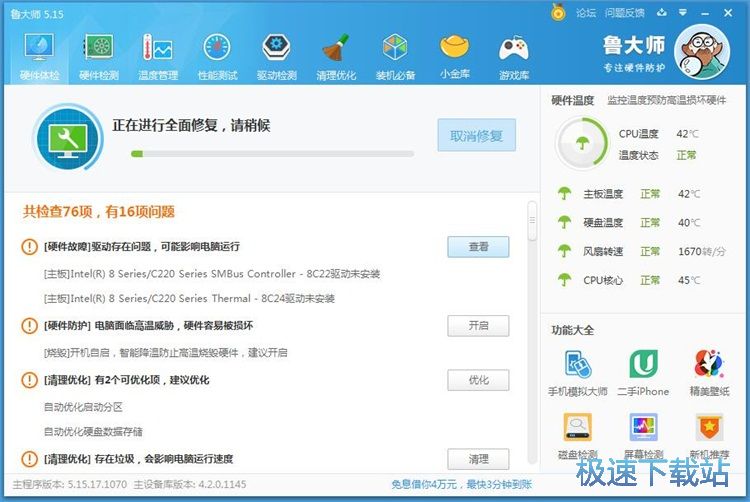The width and height of the screenshot is (750, 502).
Task: Open the title bar dropdown menu arrow
Action: 683,13
